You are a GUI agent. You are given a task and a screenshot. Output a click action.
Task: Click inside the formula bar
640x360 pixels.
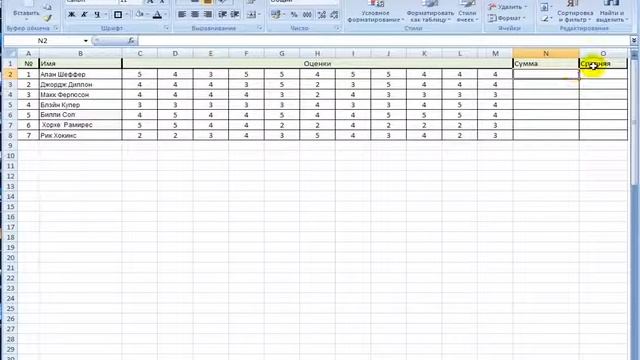(x=384, y=41)
